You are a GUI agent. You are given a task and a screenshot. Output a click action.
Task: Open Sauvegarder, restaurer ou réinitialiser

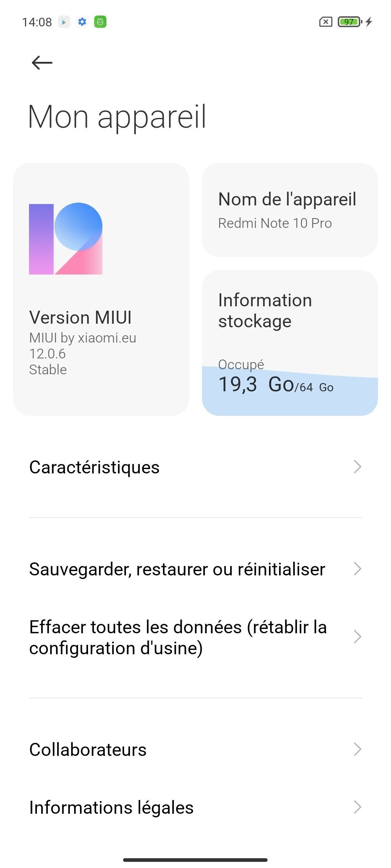(177, 569)
